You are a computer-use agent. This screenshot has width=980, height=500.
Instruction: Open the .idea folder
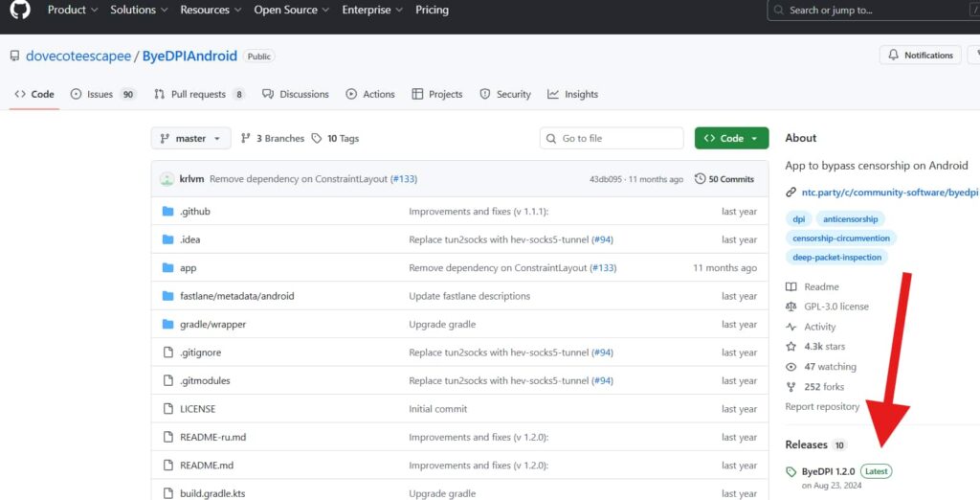[190, 239]
